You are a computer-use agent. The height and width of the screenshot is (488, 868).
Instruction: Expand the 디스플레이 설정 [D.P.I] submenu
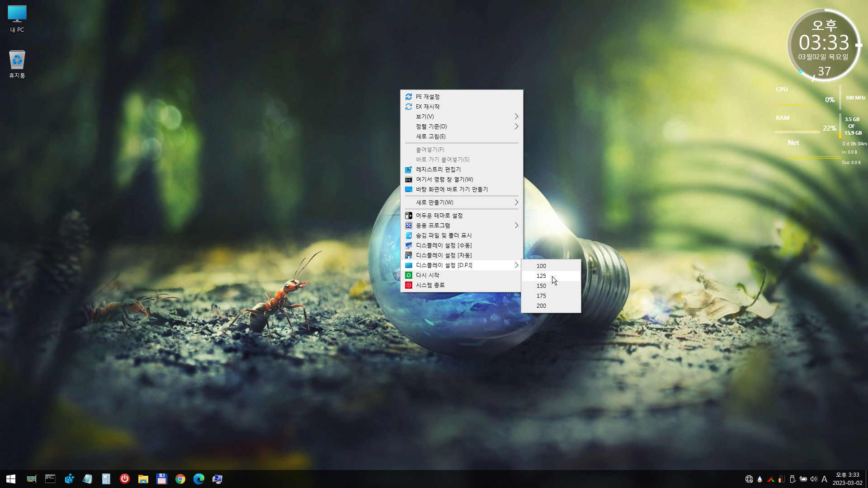[462, 265]
